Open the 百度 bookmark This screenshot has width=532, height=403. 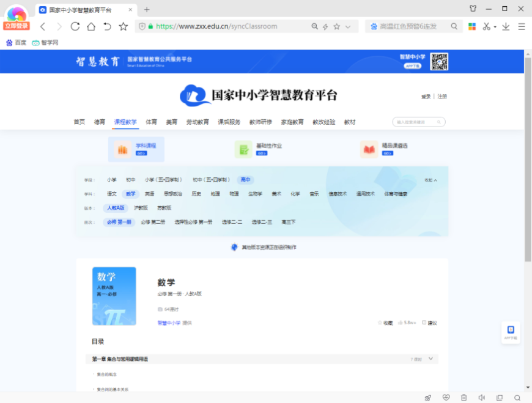17,43
